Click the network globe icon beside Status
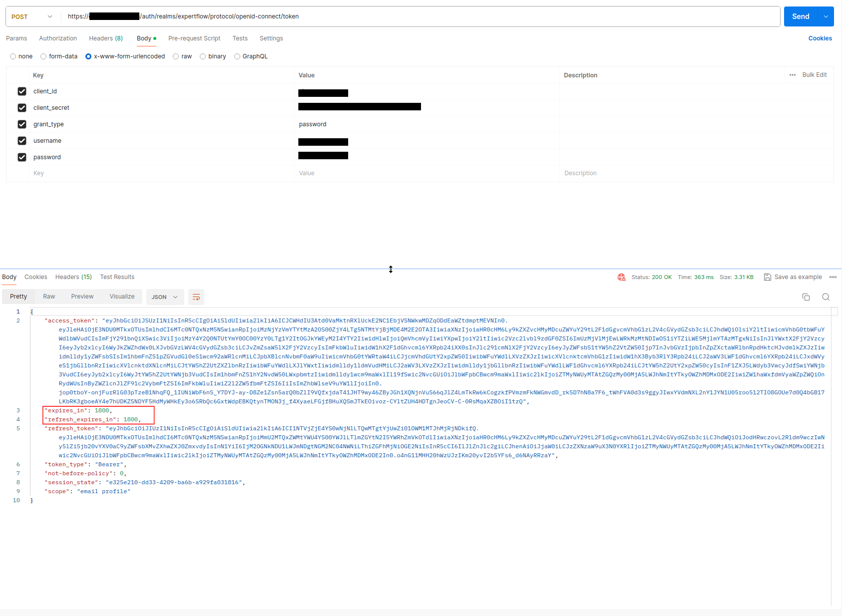Screen dimensions: 842x616 click(621, 277)
